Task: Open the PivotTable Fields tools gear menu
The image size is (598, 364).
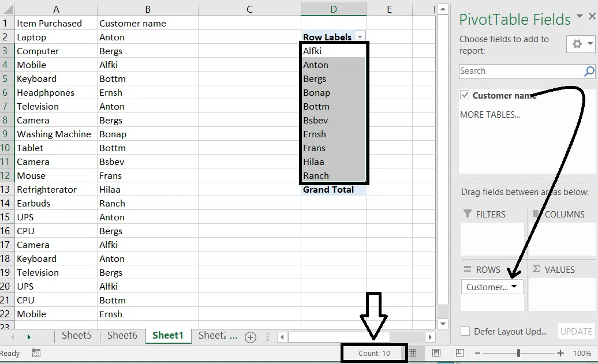Action: [x=581, y=44]
